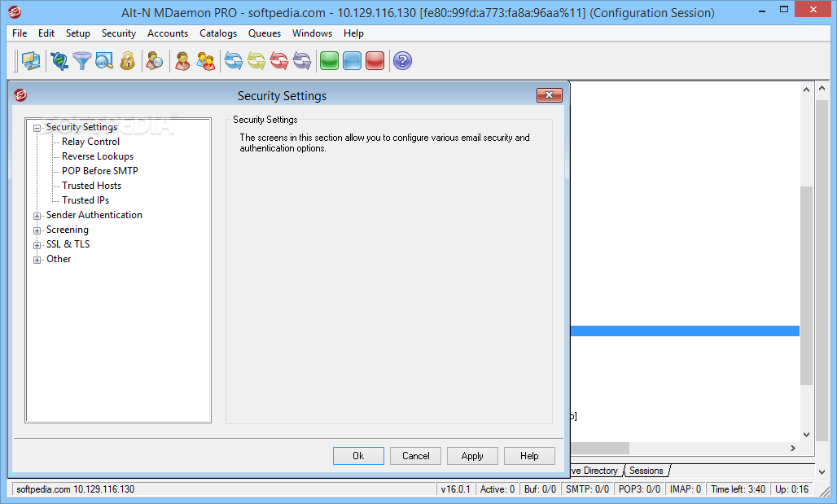
Task: Select Relay Control in tree
Action: (90, 142)
